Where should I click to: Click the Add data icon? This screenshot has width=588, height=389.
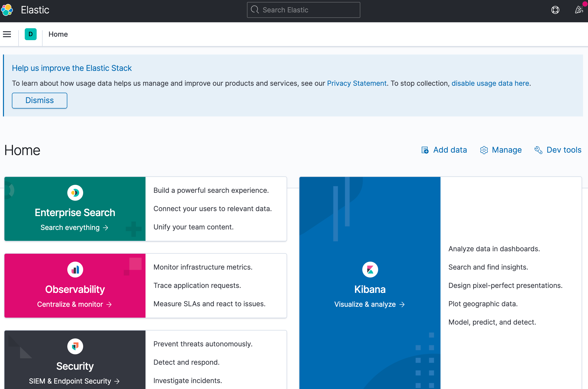[425, 150]
